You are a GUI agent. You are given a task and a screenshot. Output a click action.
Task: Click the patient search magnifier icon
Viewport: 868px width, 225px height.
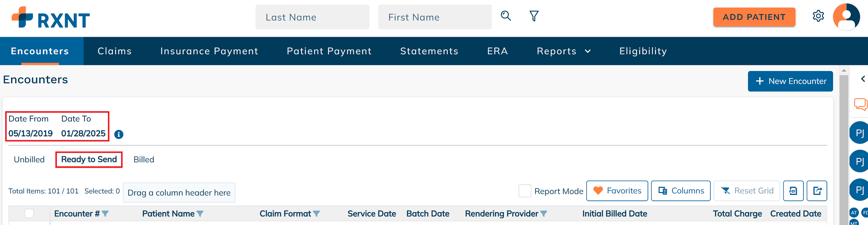click(506, 16)
